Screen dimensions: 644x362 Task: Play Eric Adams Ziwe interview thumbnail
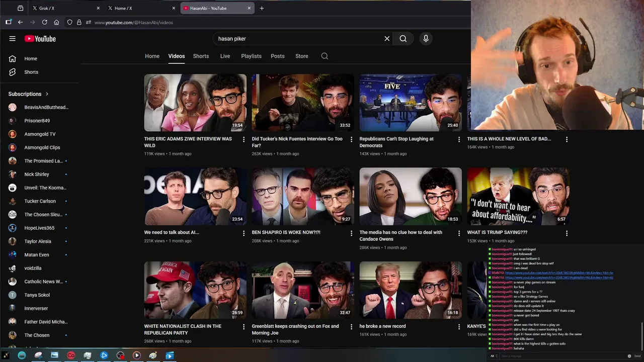(195, 103)
